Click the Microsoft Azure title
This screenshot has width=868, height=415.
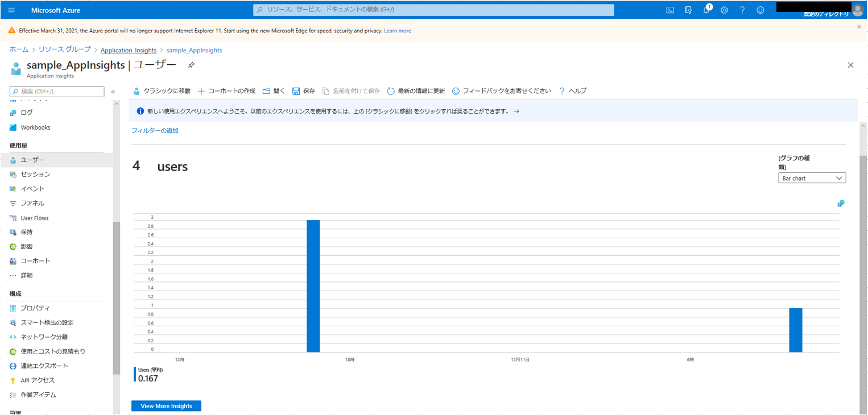56,10
